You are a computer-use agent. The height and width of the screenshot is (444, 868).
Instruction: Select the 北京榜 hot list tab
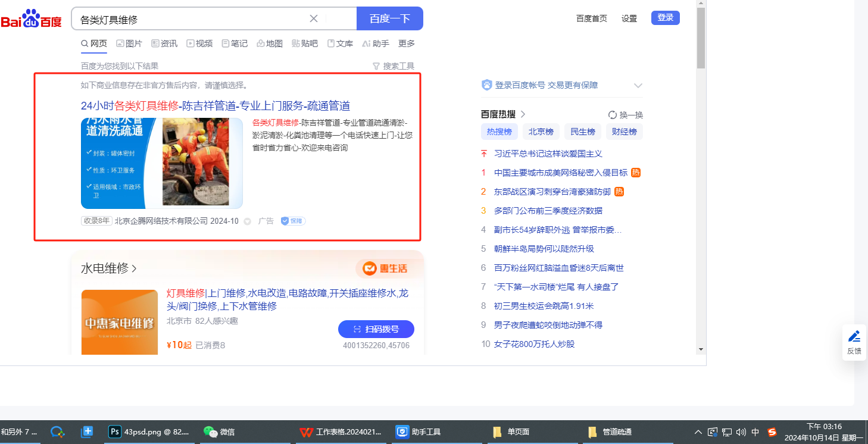(541, 132)
